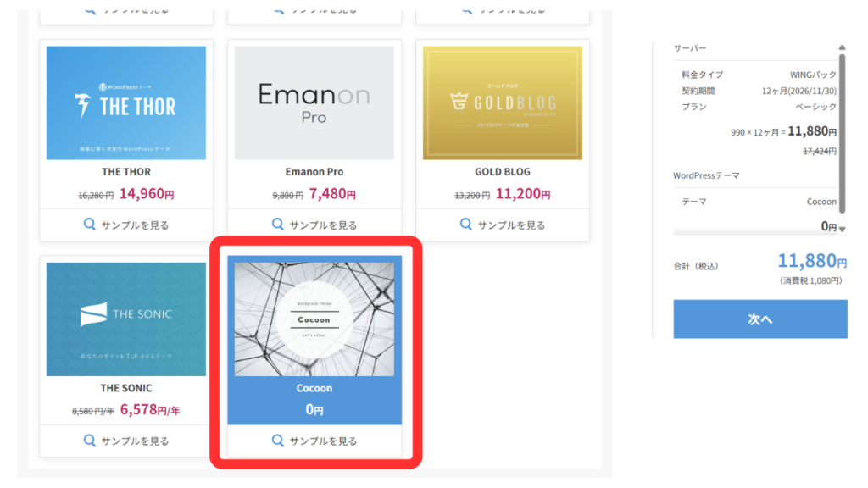
Task: Select Emanon Pro theme thumbnail
Action: (x=314, y=103)
